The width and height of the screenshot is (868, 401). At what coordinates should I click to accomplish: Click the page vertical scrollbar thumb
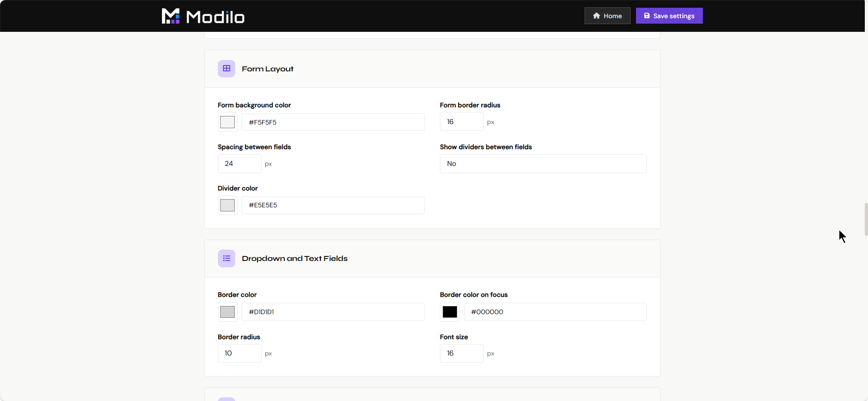[866, 220]
